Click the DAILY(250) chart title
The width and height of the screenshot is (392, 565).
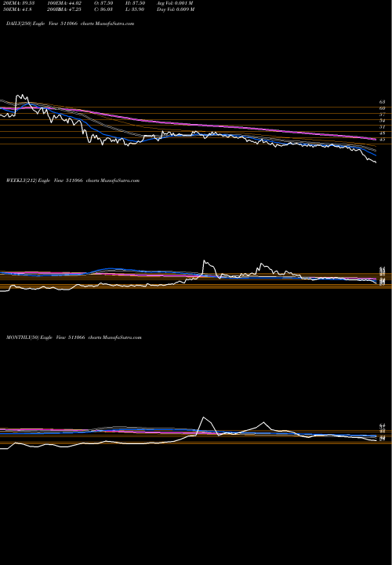pyautogui.click(x=71, y=24)
